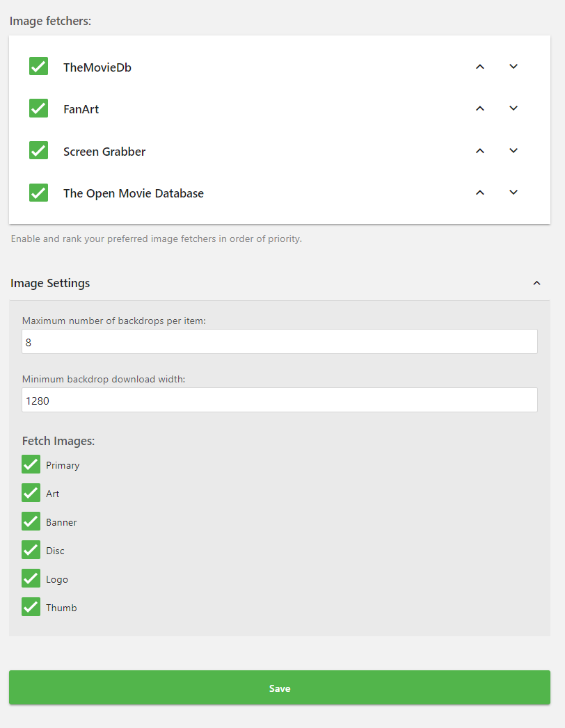Uncheck the FanArt fetcher checkbox
The height and width of the screenshot is (728, 565).
(38, 108)
